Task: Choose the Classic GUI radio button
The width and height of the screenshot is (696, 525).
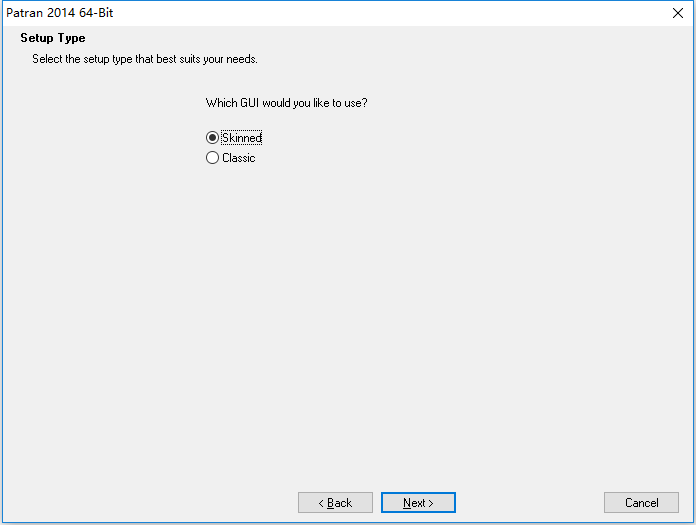Action: point(212,158)
